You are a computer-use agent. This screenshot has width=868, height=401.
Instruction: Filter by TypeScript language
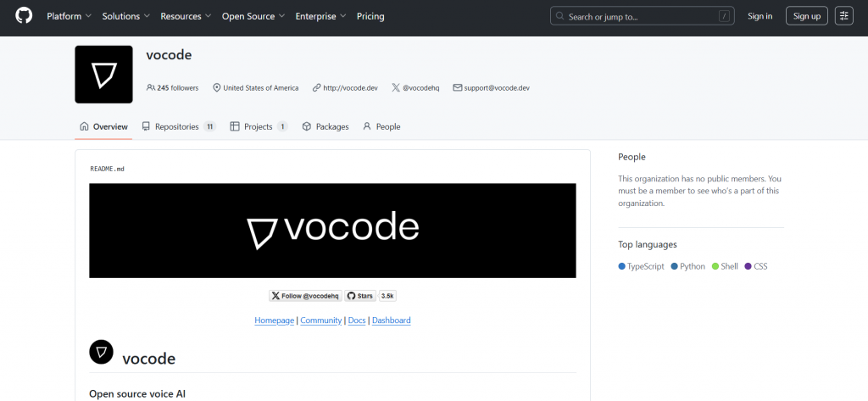641,266
